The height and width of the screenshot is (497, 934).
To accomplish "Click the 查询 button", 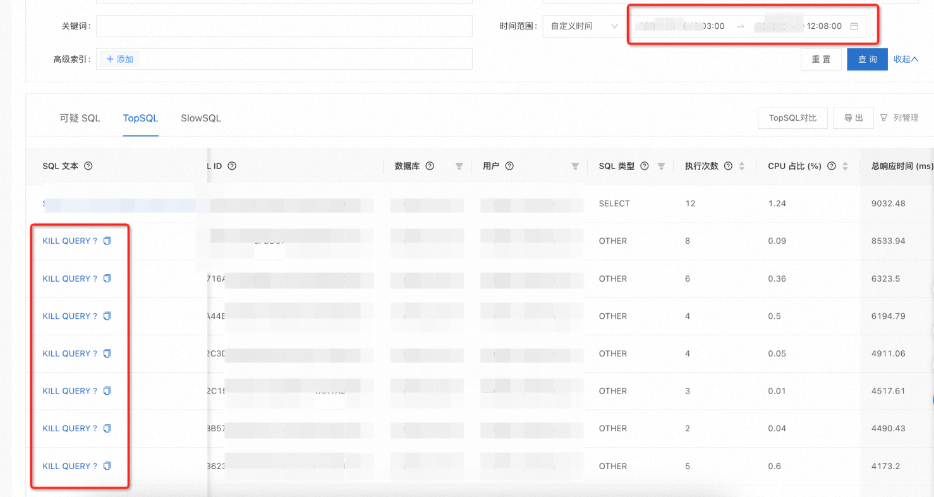I will (x=867, y=60).
